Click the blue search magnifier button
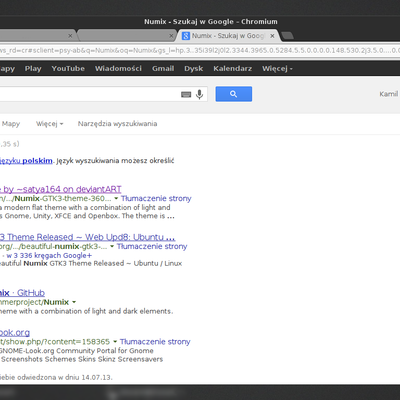This screenshot has width=400, height=400. pos(234,94)
